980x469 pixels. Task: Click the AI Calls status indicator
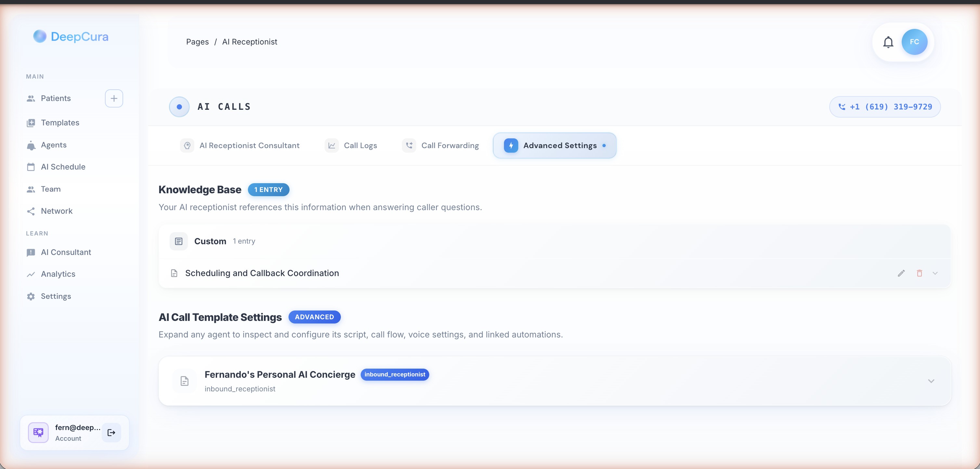click(x=179, y=107)
